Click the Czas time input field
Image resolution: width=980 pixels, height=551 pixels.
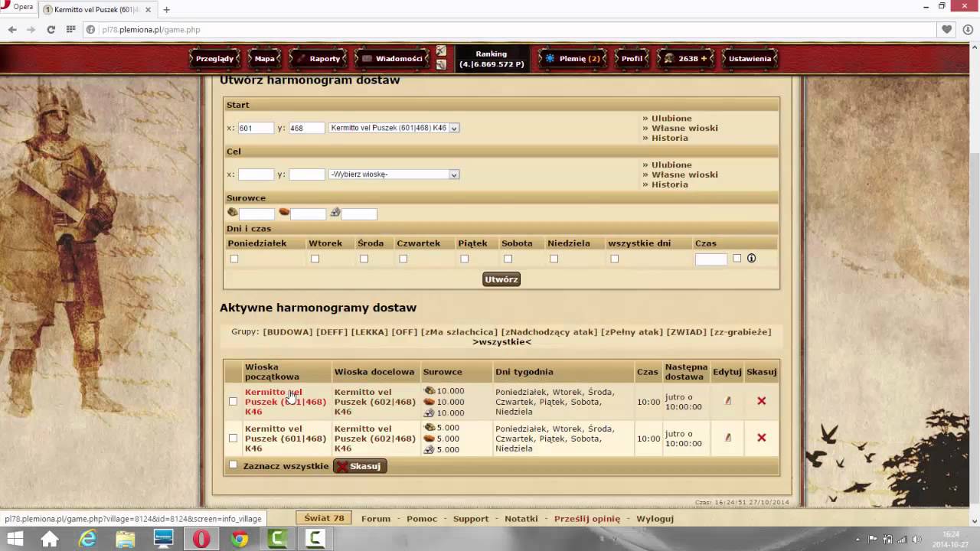[x=711, y=259]
